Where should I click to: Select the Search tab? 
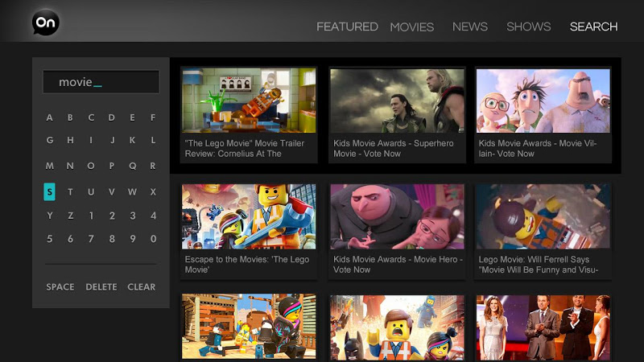[593, 27]
